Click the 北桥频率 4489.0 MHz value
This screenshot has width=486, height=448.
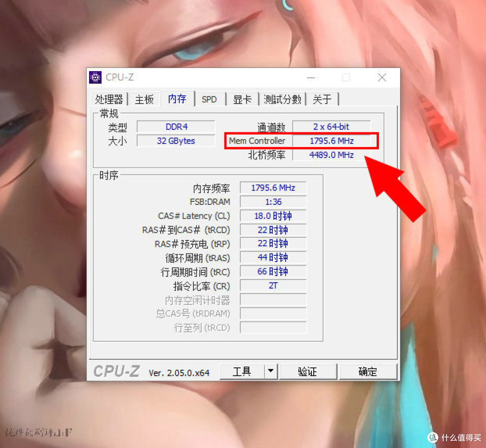pos(331,155)
